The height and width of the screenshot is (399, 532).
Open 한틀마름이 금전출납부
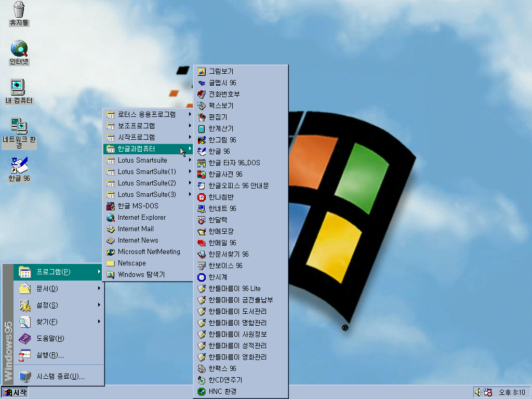click(x=241, y=300)
